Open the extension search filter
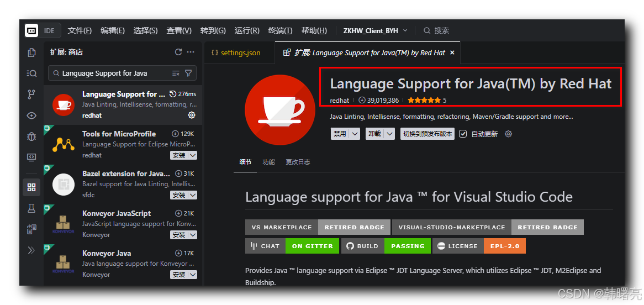The width and height of the screenshot is (644, 305). tap(188, 73)
